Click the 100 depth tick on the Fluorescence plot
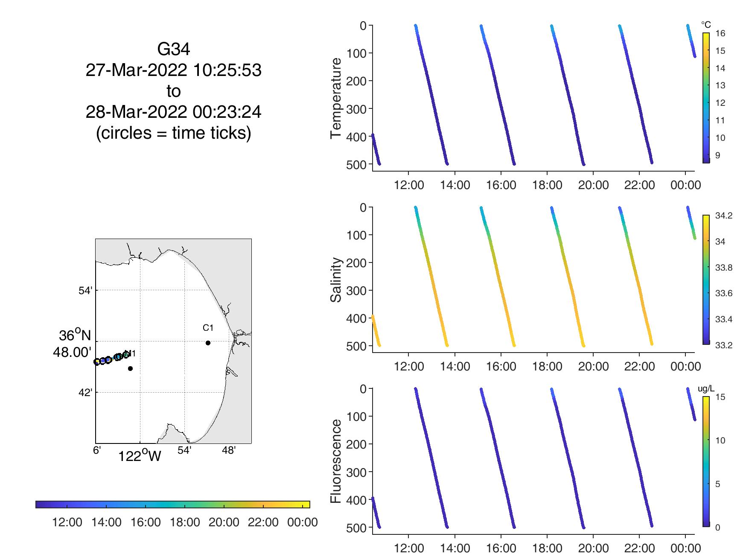The width and height of the screenshot is (746, 560). point(357,416)
